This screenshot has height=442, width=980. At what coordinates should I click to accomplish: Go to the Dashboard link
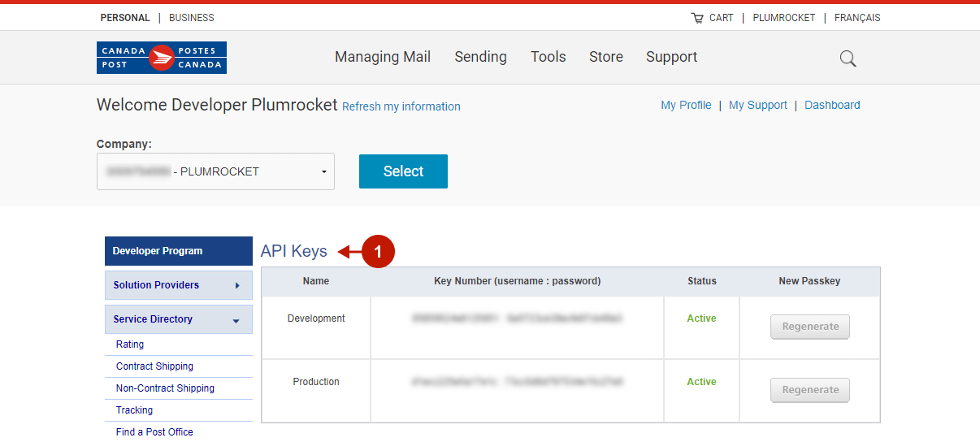point(832,105)
